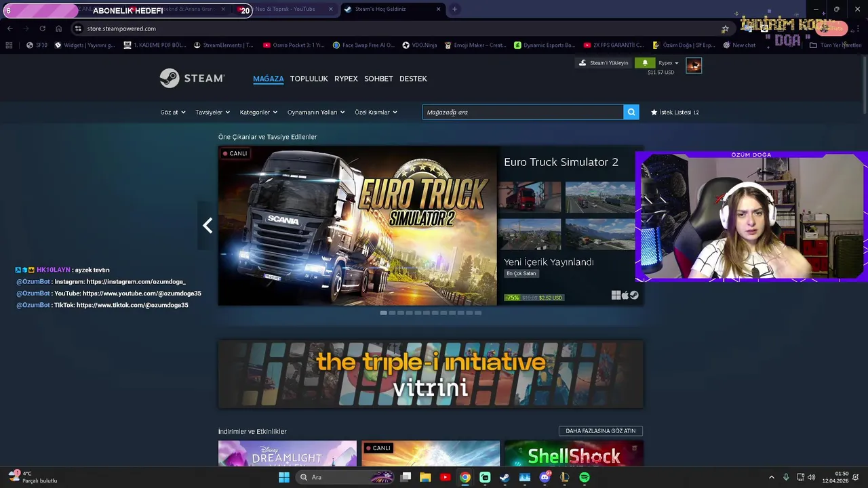Open the Rypex account dropdown
The height and width of the screenshot is (488, 868).
[668, 63]
